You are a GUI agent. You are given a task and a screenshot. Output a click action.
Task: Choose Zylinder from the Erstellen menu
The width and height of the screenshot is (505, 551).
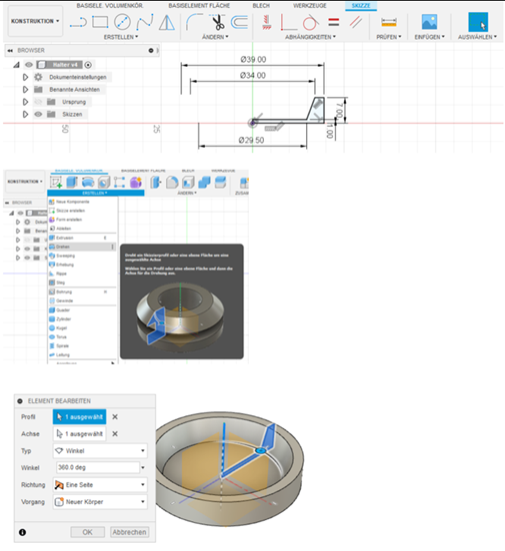82,319
